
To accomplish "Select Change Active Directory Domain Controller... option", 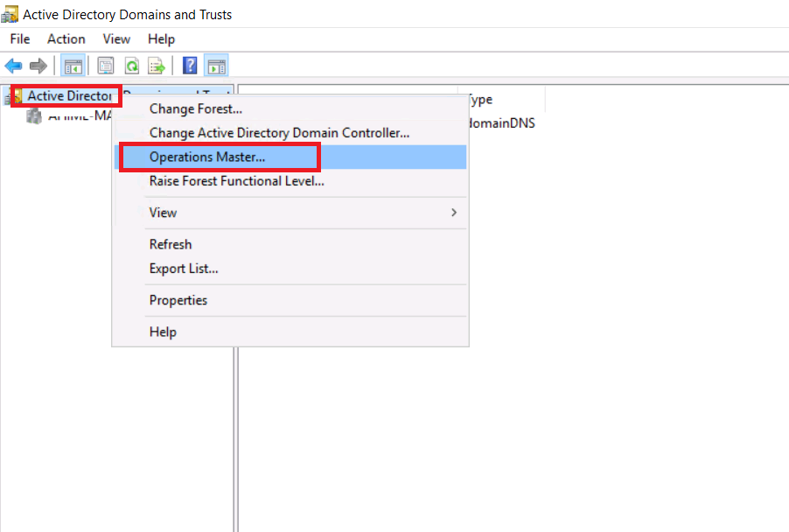I will (x=290, y=133).
